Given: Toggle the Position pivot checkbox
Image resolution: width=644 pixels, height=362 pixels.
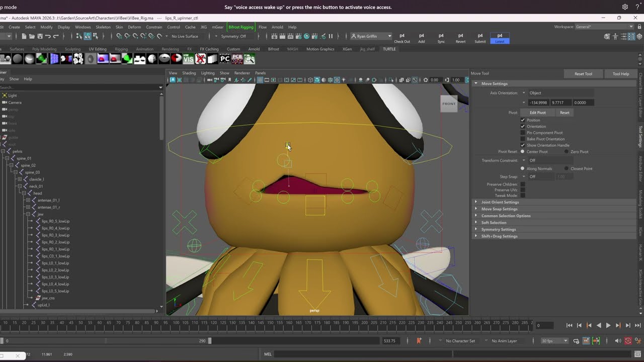Looking at the screenshot, I should (x=523, y=120).
